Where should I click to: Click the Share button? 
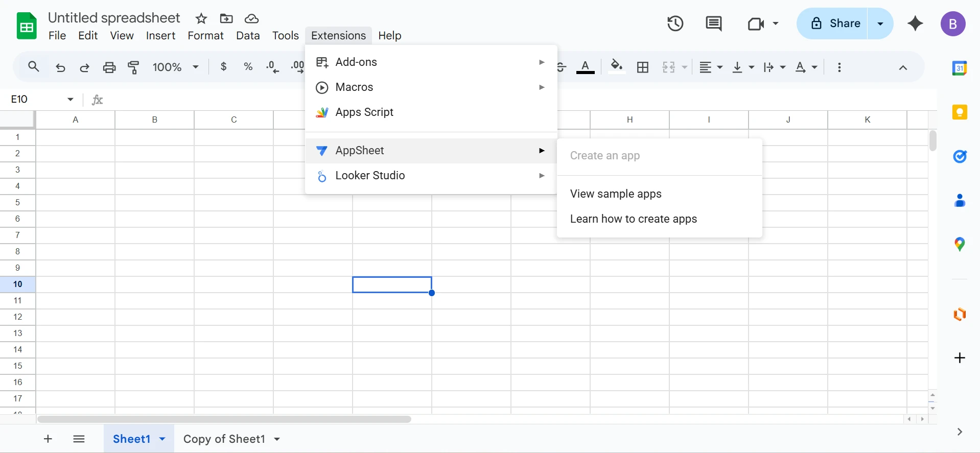[x=833, y=23]
